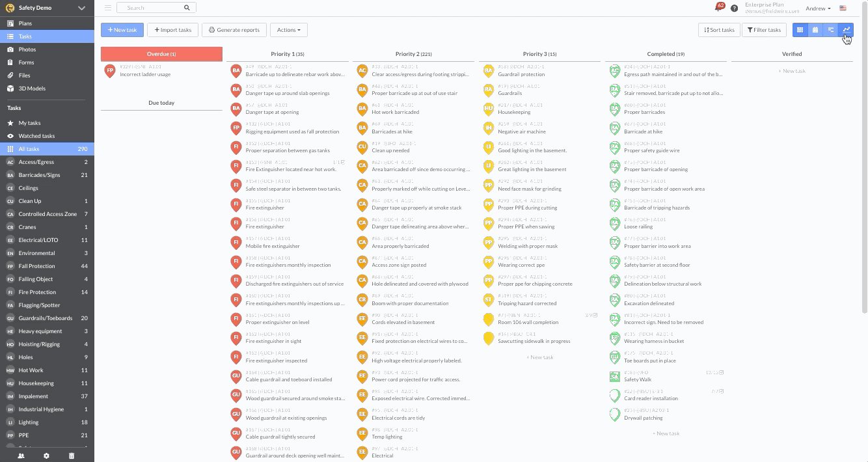The width and height of the screenshot is (868, 462).
Task: Open task Sawcutting sidewalk in progress
Action: pyautogui.click(x=534, y=341)
